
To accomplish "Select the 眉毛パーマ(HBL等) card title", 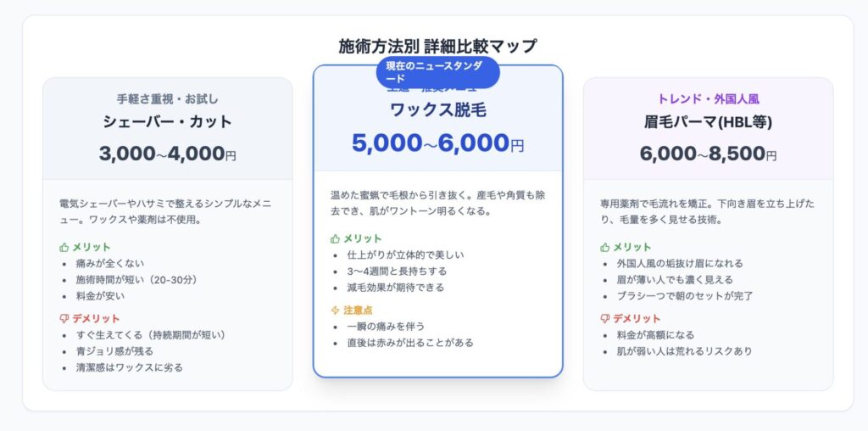I will 708,121.
